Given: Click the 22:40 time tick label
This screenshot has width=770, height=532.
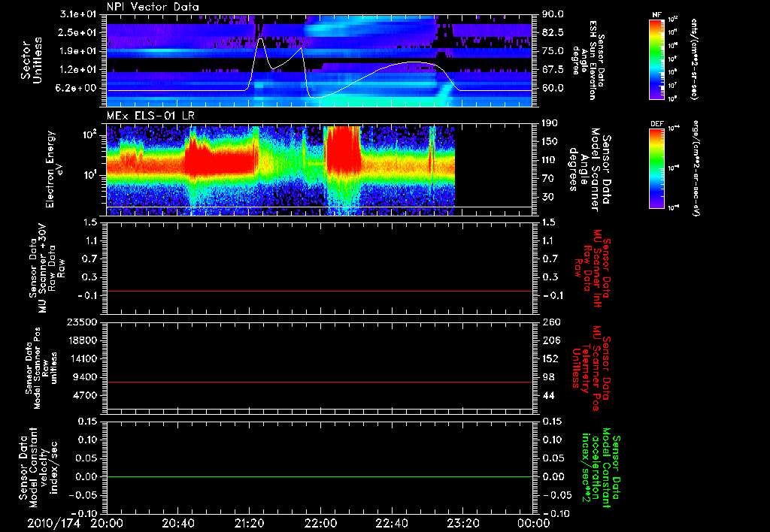Looking at the screenshot, I should (x=391, y=524).
